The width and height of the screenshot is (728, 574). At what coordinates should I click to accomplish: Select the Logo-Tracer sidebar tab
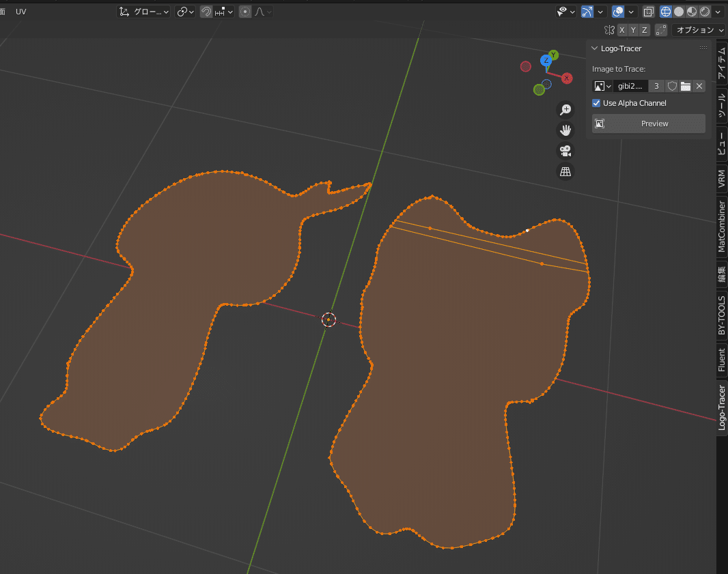[x=721, y=408]
